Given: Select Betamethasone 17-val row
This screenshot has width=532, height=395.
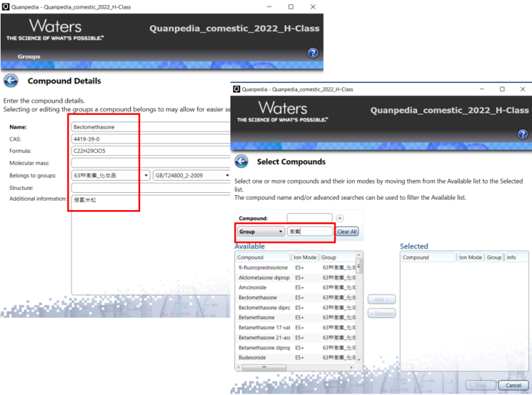Looking at the screenshot, I should coord(296,328).
